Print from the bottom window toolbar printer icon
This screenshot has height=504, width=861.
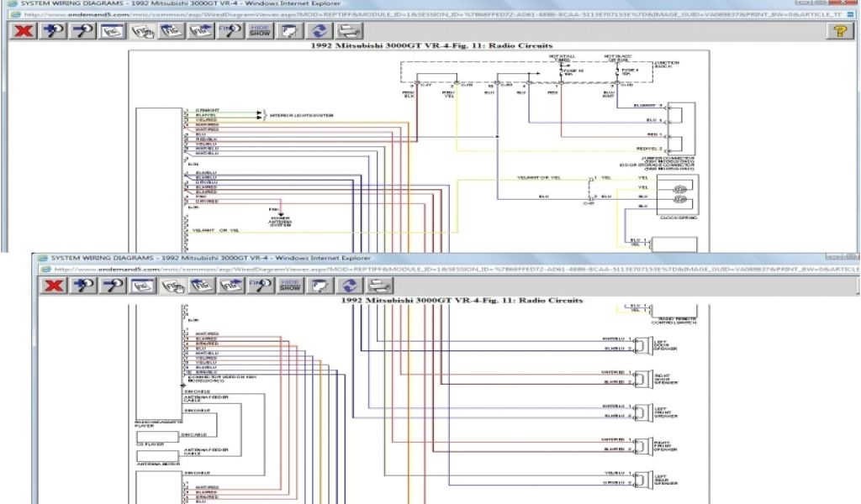(379, 286)
